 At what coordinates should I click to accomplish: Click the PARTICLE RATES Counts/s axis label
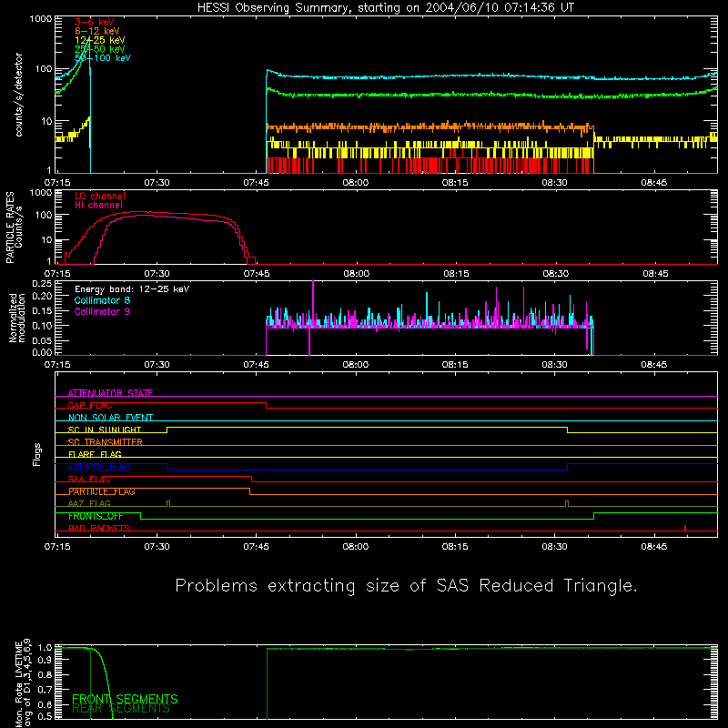pos(14,227)
